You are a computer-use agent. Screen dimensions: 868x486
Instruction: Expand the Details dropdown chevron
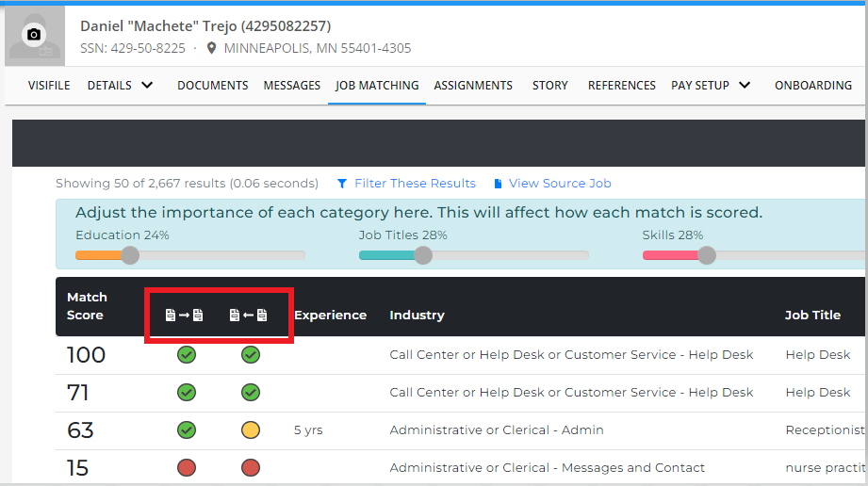tap(147, 86)
